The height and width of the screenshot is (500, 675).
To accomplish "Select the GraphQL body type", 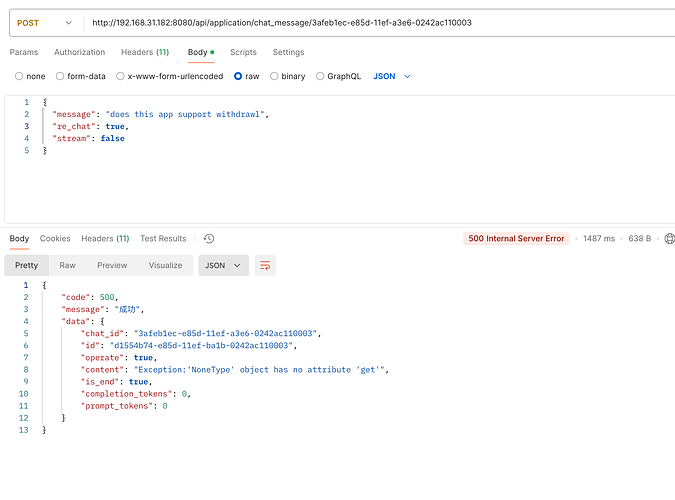I will 338,76.
